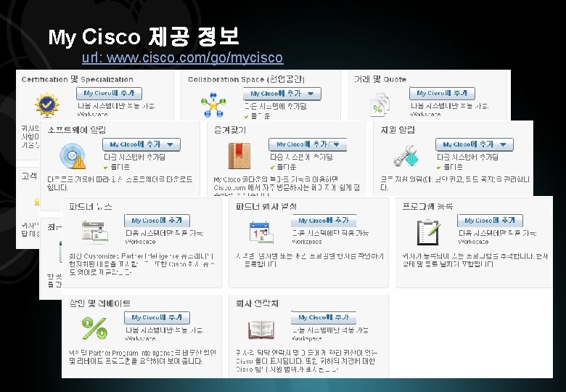Click the 소프트웨어 알림 card description paragraph
Image resolution: width=566 pixels, height=392 pixels.
120,184
